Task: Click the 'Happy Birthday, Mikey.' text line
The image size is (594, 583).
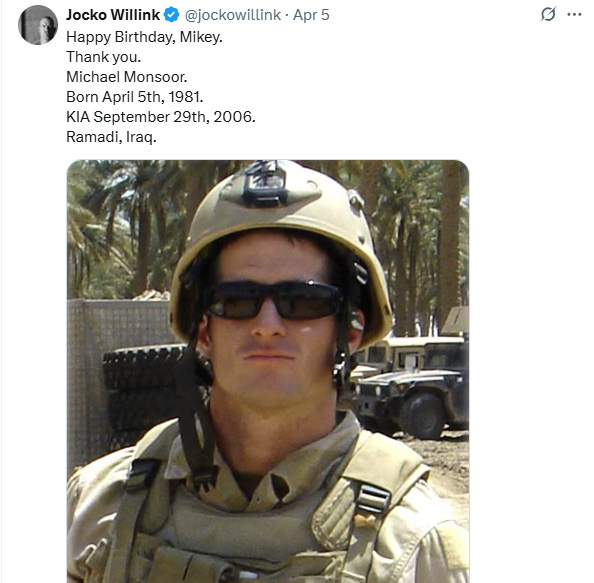Action: click(144, 37)
